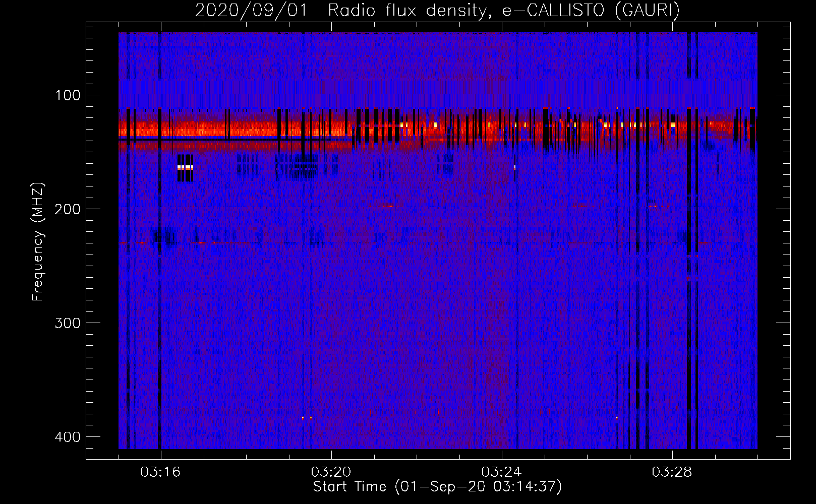
Task: Click the 'Frequency (MHZ)' axis label
Action: pos(38,242)
